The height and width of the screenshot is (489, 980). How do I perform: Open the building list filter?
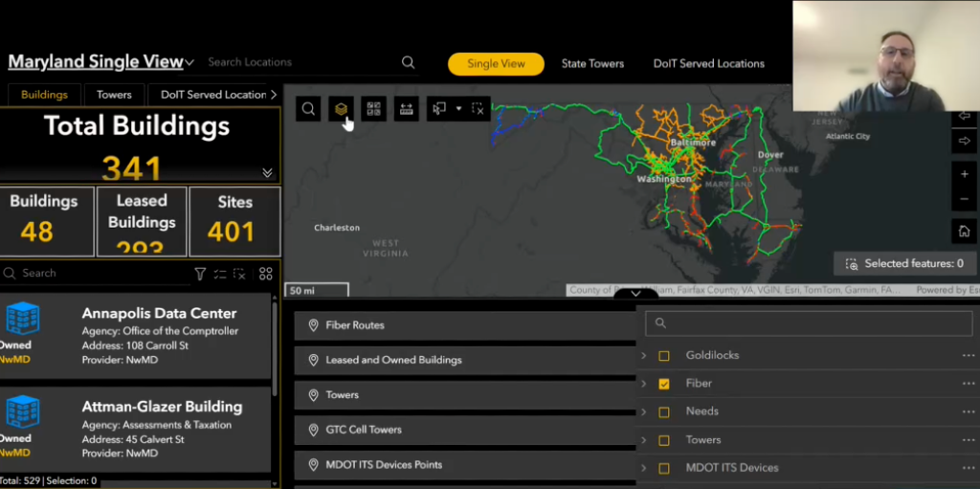(200, 274)
